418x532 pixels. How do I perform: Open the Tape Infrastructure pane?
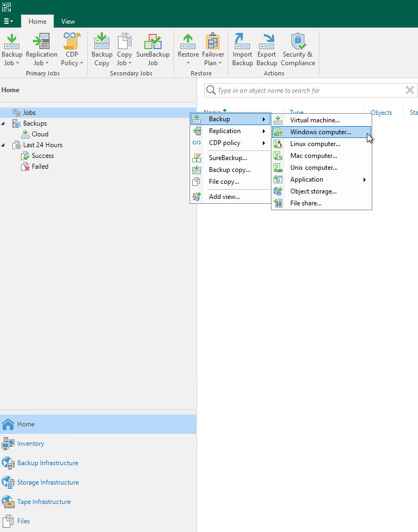click(98, 501)
